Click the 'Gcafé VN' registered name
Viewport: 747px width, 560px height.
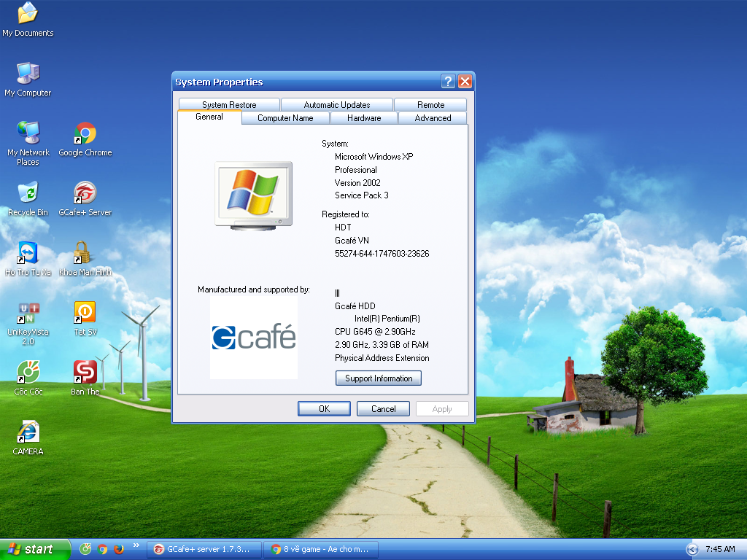pyautogui.click(x=352, y=241)
